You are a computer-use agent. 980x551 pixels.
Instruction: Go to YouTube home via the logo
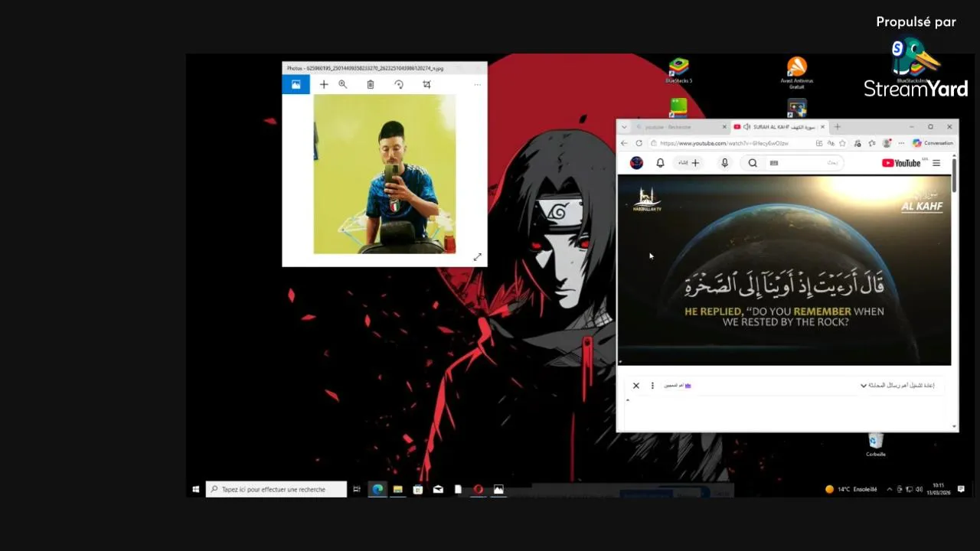[903, 163]
